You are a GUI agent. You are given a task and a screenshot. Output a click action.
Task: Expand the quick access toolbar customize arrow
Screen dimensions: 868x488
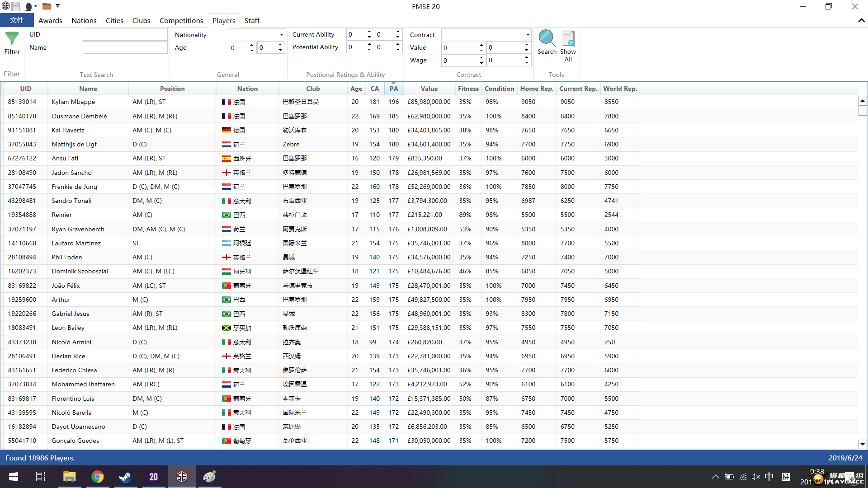click(x=58, y=6)
